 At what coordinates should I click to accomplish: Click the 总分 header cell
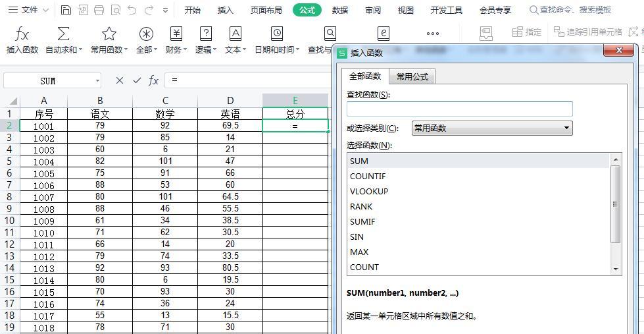pos(295,114)
